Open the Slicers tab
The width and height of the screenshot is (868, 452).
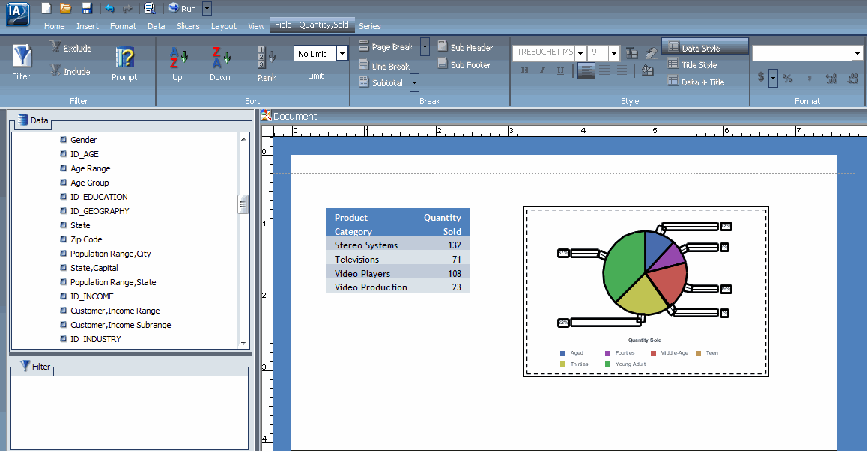pos(188,26)
